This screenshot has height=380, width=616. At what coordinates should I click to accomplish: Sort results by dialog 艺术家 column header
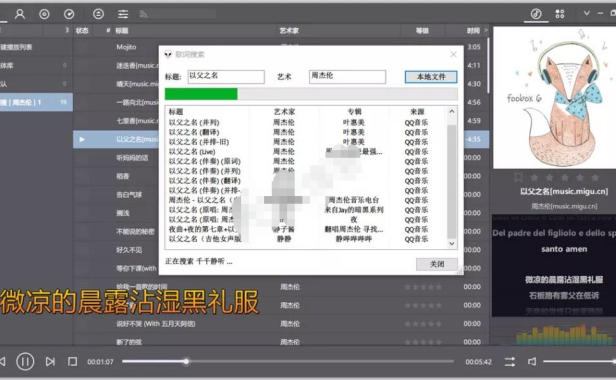(x=284, y=112)
